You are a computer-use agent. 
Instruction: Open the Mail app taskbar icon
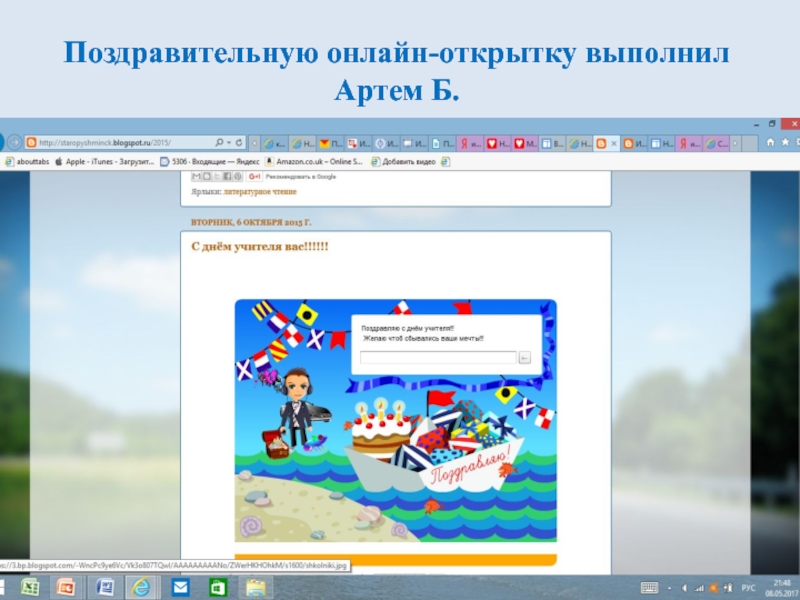coord(181,586)
